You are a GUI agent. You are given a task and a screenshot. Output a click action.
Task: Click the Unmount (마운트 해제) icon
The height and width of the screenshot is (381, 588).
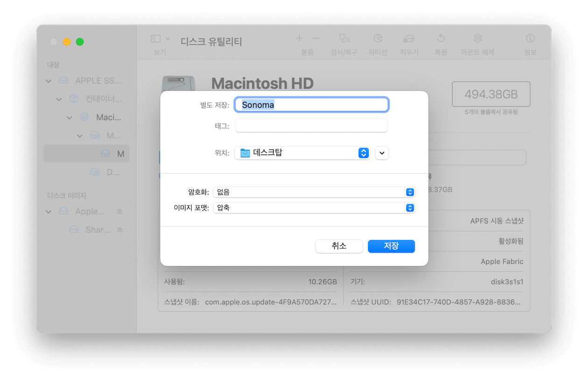tap(477, 38)
